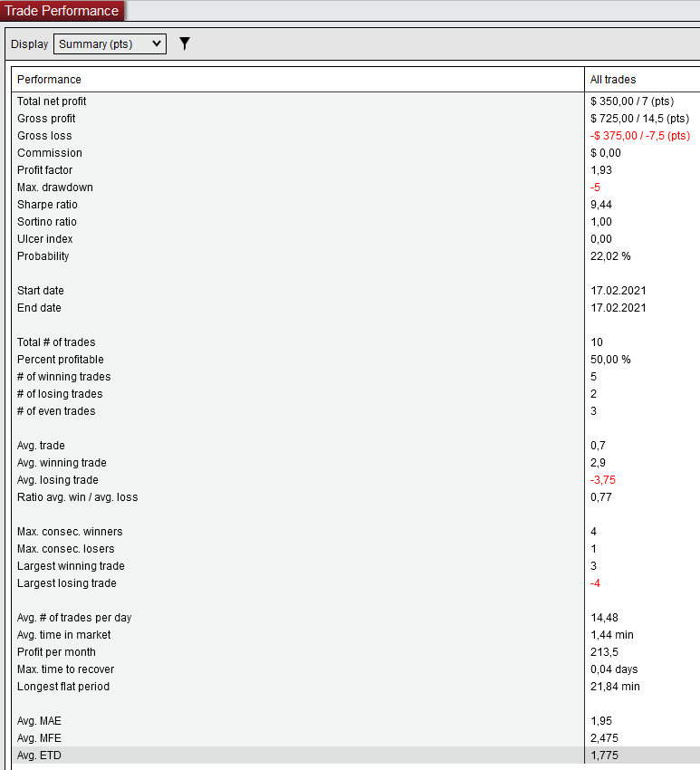Select the Avg. MFE value 2,475
700x770 pixels.
pyautogui.click(x=604, y=738)
